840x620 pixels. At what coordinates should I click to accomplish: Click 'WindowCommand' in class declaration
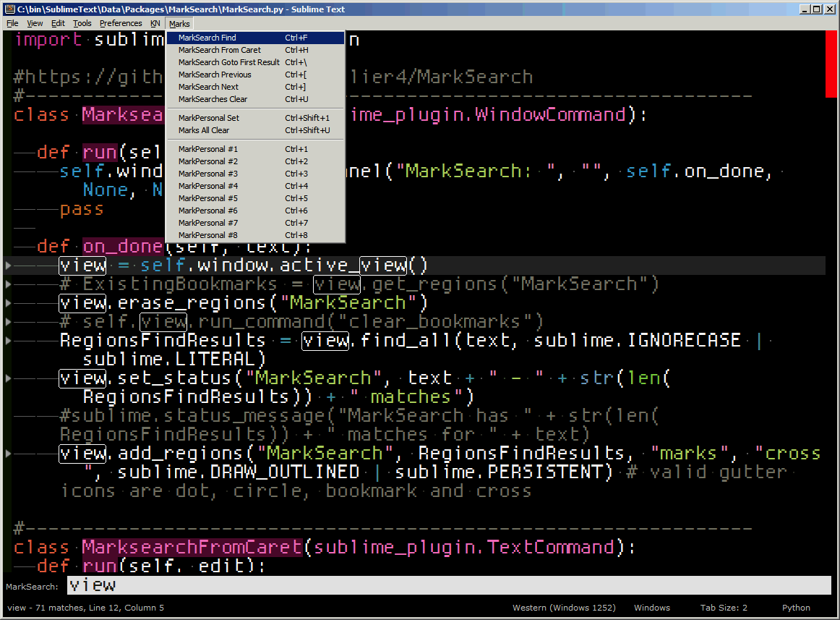(550, 114)
